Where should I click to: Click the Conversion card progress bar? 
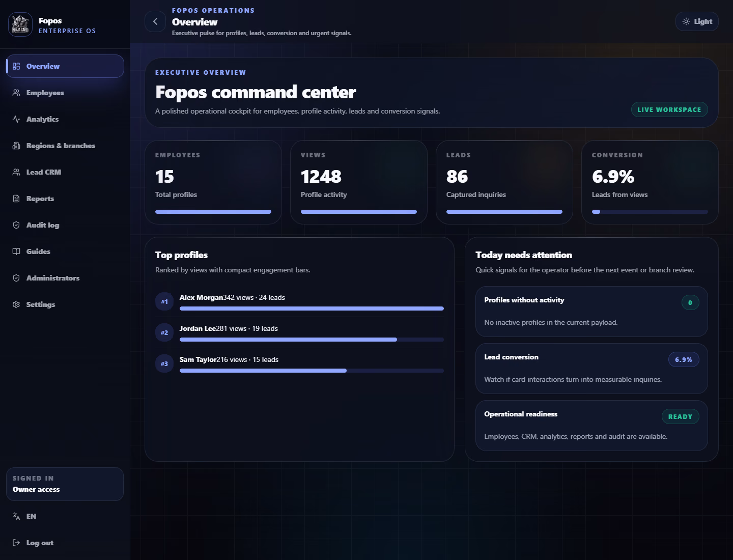pos(650,212)
